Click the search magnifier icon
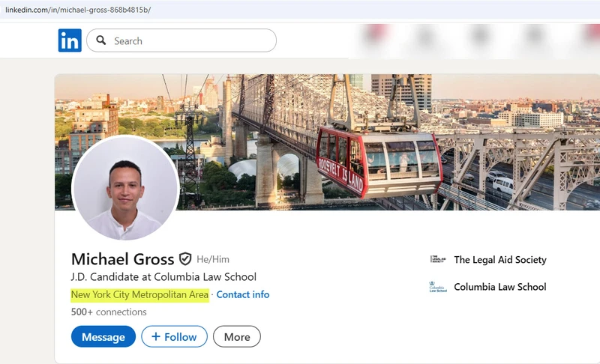This screenshot has width=600, height=364. [101, 40]
